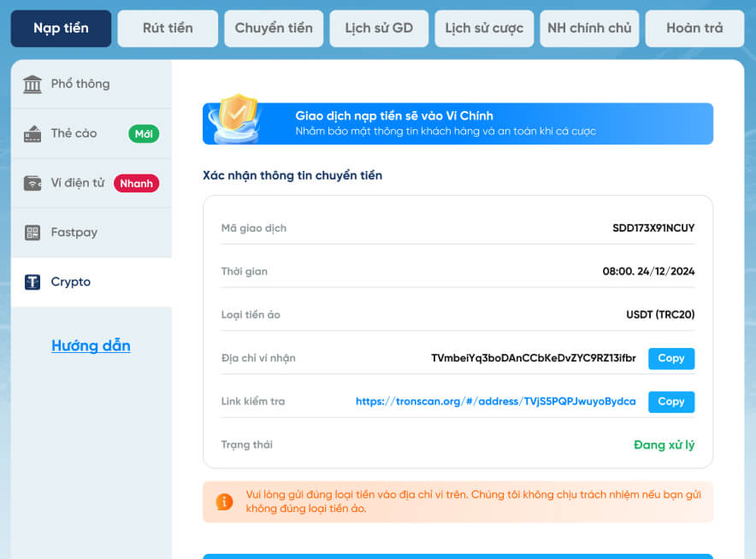Click the green Mới badge
This screenshot has width=756, height=559.
[144, 133]
